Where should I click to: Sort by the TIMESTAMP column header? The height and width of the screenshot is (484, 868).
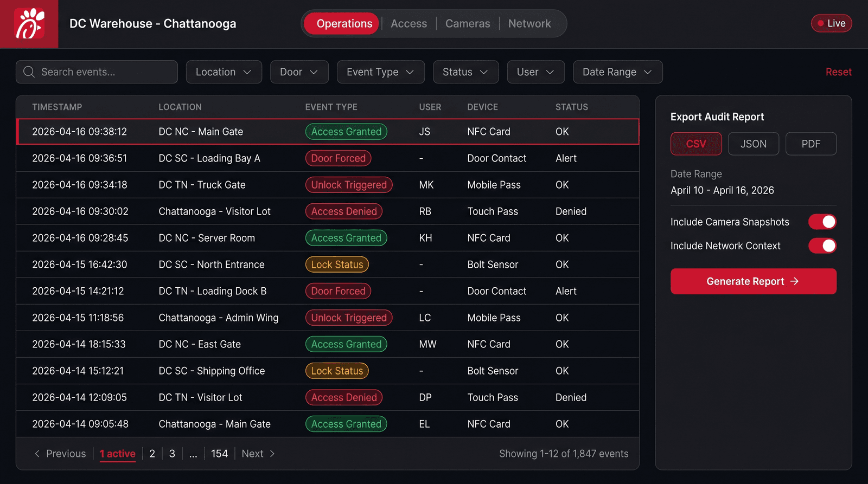tap(57, 107)
